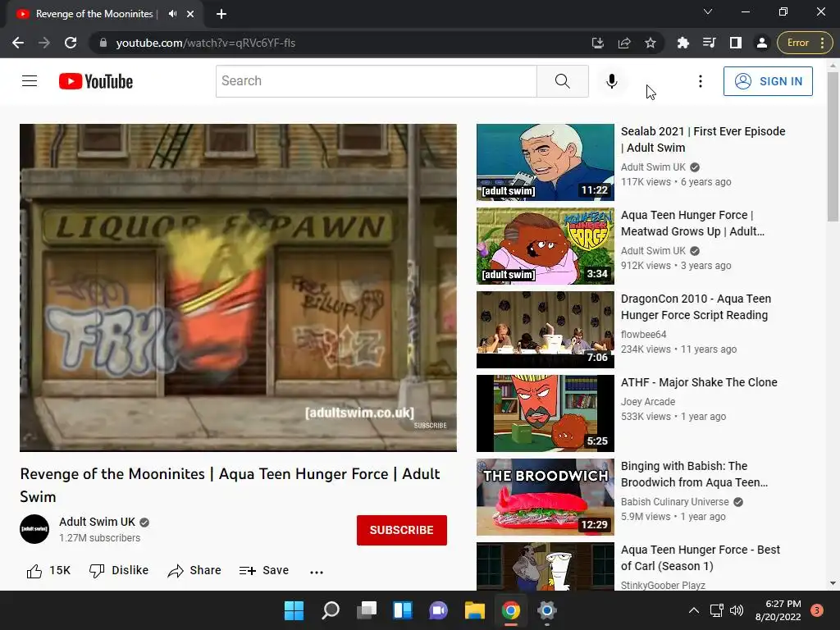This screenshot has height=630, width=840.
Task: Toggle the Chrome side panel
Action: (736, 43)
